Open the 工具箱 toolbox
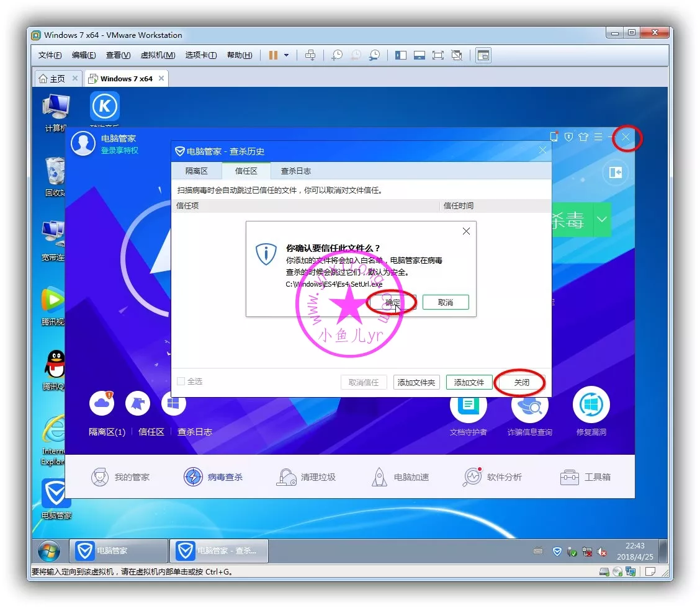This screenshot has width=700, height=608. [586, 477]
